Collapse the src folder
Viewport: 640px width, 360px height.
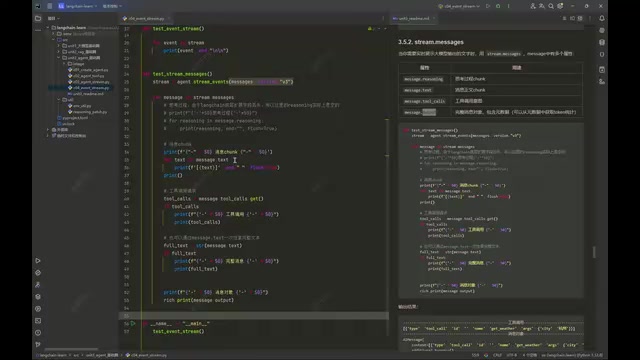53,40
